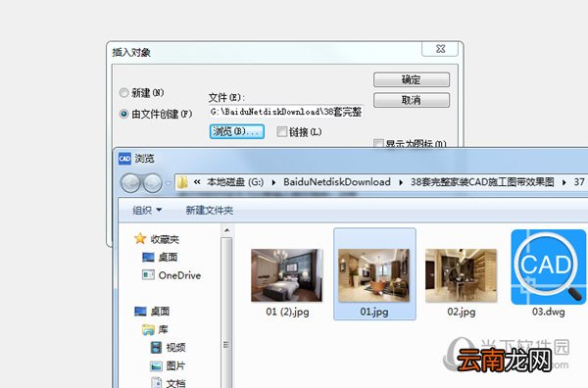
Task: Click 新建文件夹 toolbar button
Action: (210, 211)
